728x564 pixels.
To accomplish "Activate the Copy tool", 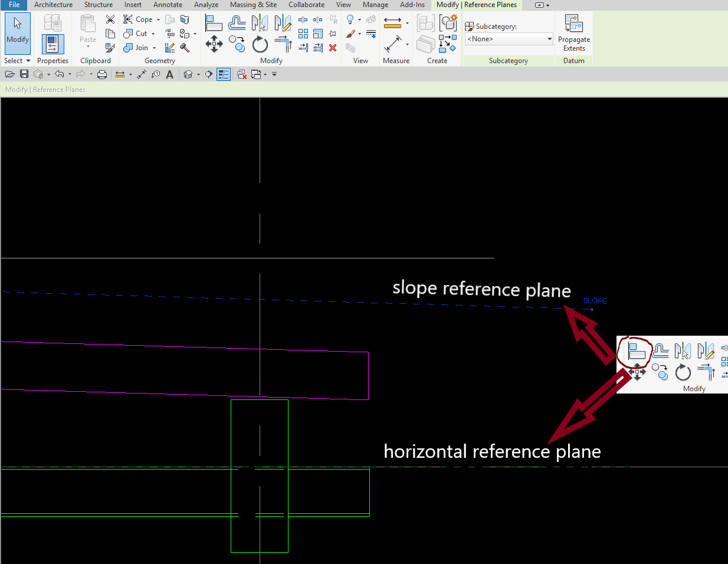I will pyautogui.click(x=237, y=44).
